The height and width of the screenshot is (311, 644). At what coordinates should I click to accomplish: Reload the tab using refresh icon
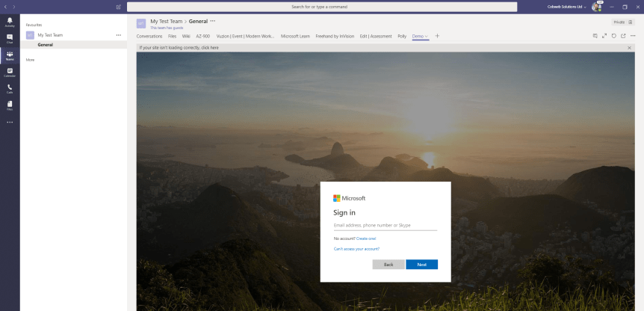613,36
